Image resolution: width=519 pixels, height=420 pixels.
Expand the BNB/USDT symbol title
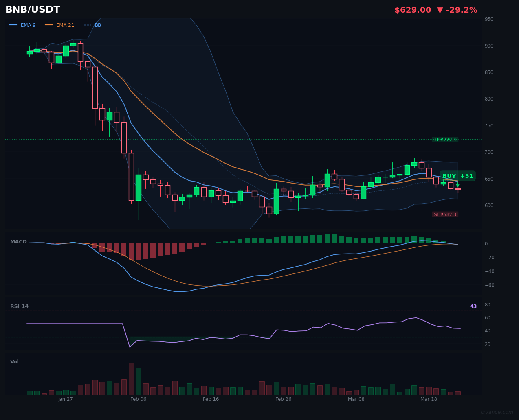click(x=32, y=9)
